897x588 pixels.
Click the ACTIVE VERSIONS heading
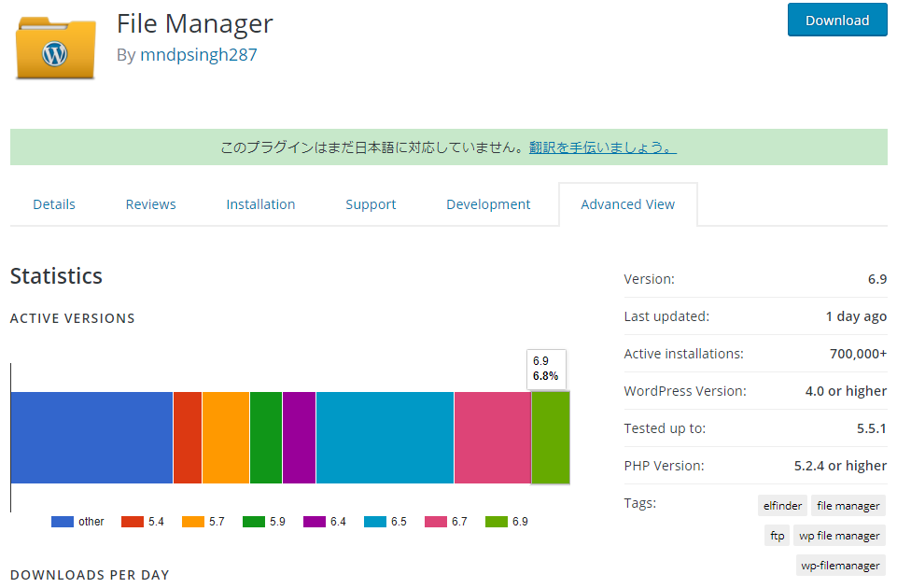(73, 318)
